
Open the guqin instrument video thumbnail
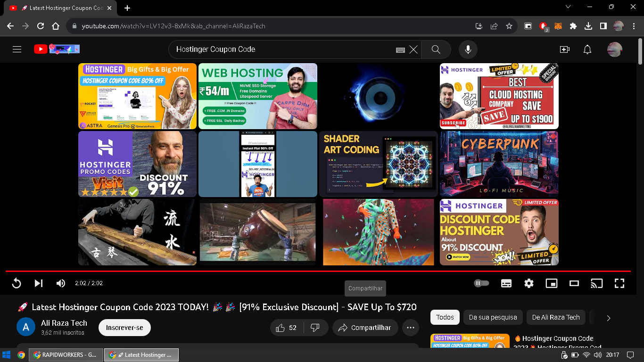137,232
